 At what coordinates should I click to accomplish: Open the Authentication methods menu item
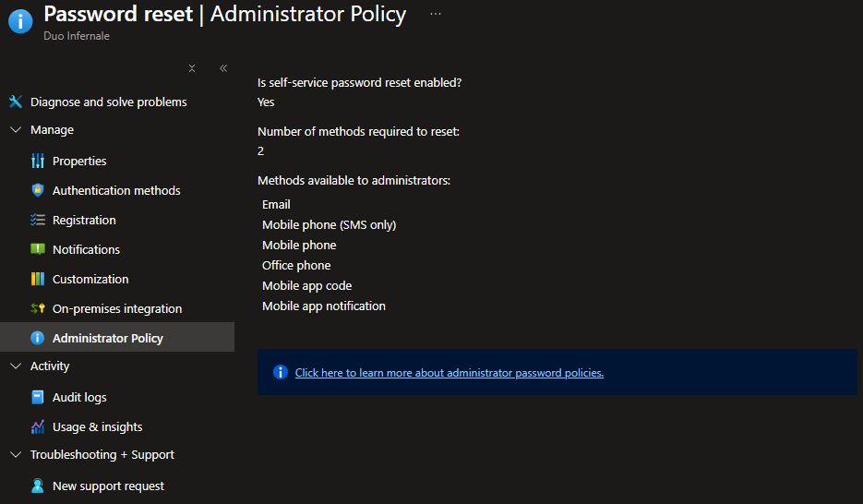[x=116, y=190]
